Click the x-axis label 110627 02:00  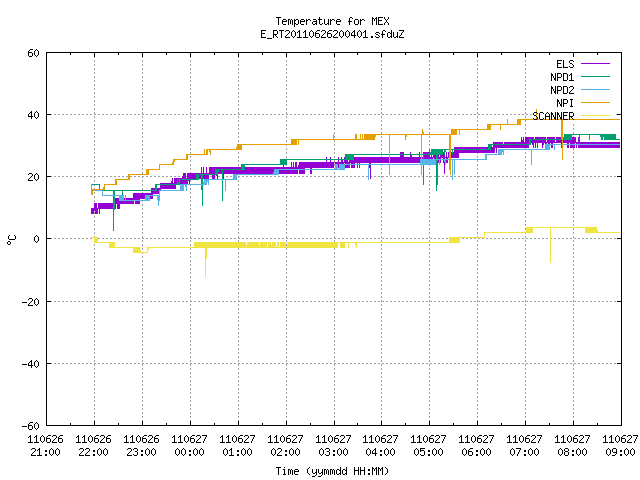[x=285, y=446]
